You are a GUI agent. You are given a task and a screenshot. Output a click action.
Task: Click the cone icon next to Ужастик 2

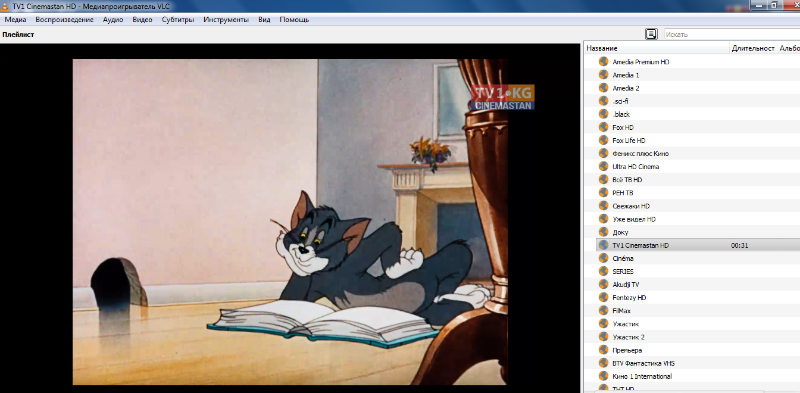pos(604,337)
